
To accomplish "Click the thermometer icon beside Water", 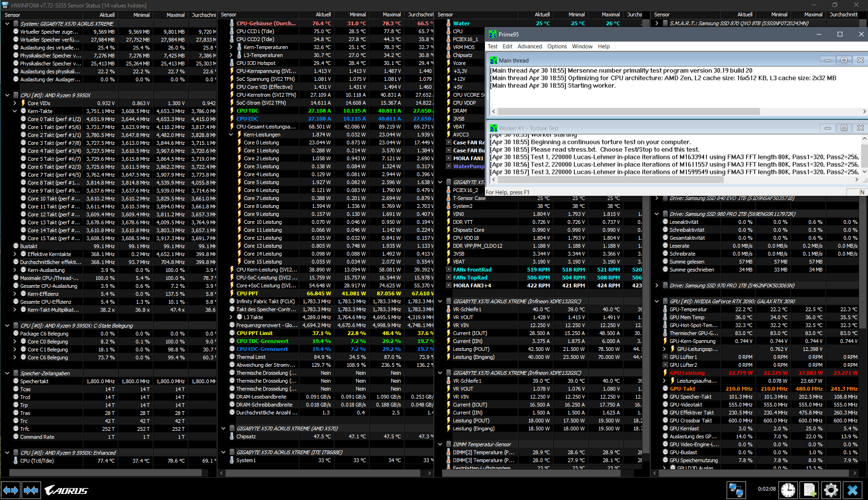I will 448,23.
